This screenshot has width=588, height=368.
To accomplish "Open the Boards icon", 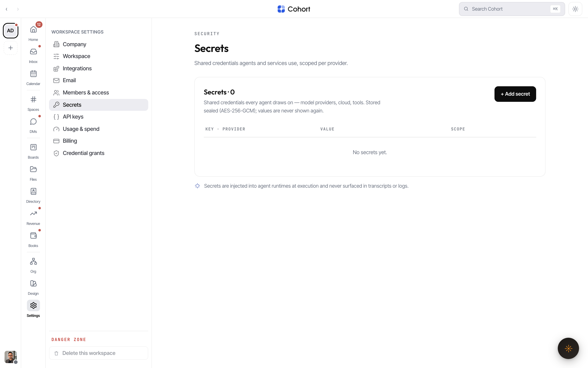I will (x=33, y=147).
